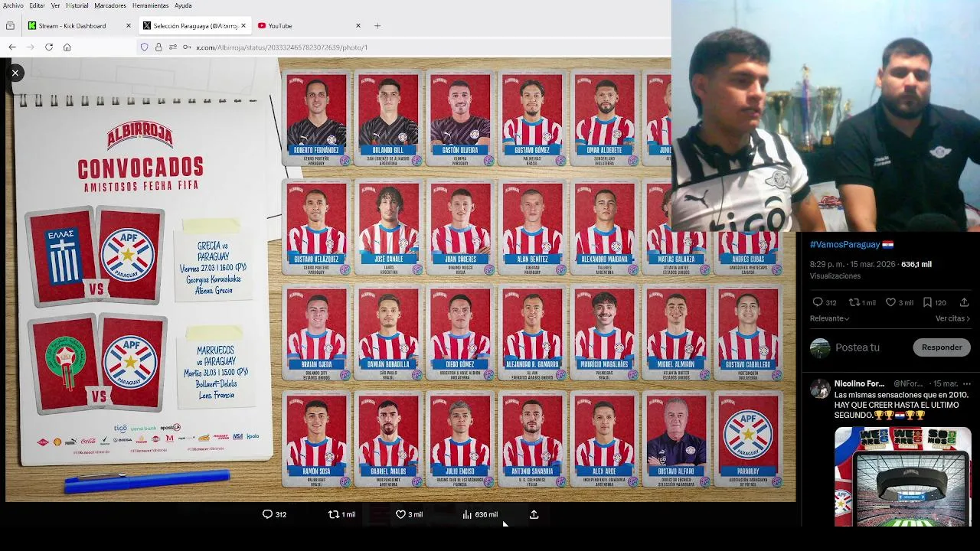Click the Convocados heading text
The image size is (980, 551).
click(x=141, y=167)
